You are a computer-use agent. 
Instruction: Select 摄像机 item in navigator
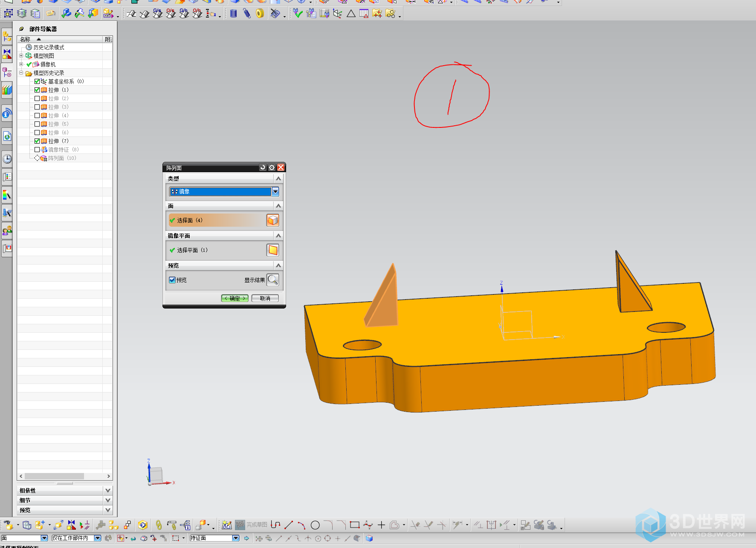(x=48, y=64)
